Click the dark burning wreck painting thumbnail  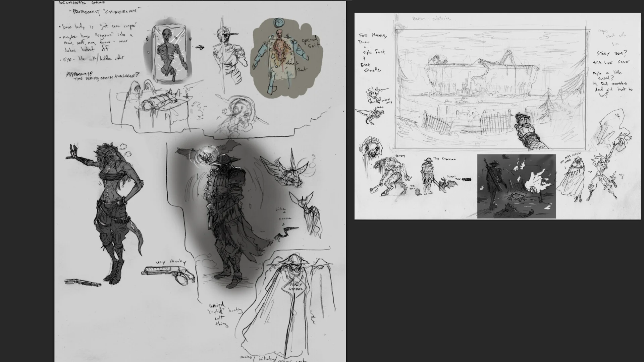coord(517,186)
